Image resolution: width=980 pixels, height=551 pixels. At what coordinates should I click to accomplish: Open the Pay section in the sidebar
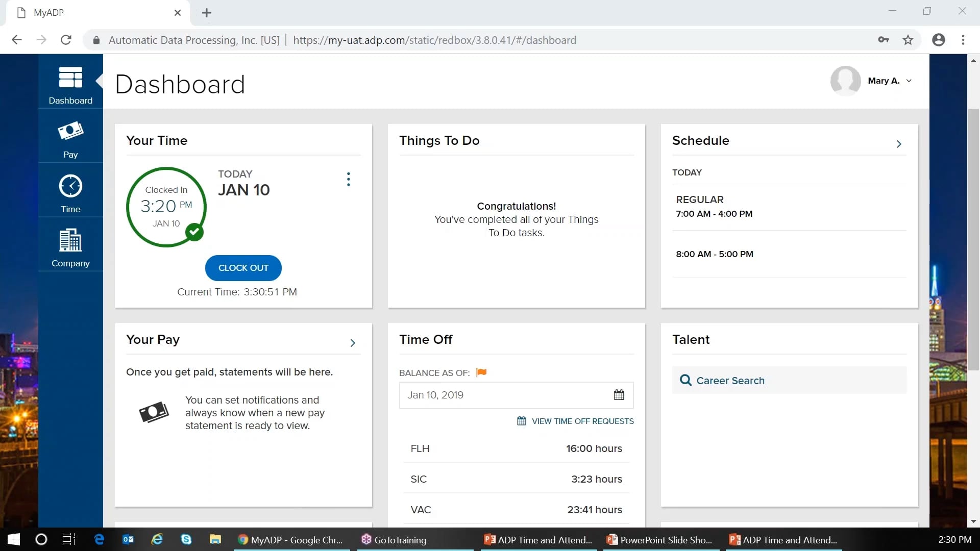tap(70, 138)
